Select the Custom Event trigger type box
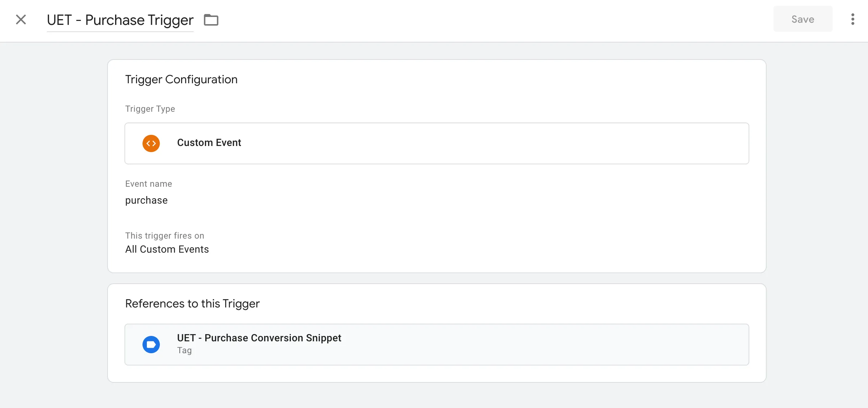The width and height of the screenshot is (868, 408). [437, 143]
